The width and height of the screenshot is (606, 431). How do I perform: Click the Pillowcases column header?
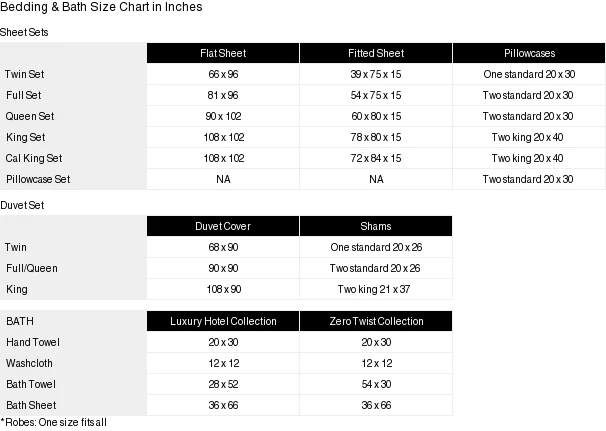tap(528, 53)
